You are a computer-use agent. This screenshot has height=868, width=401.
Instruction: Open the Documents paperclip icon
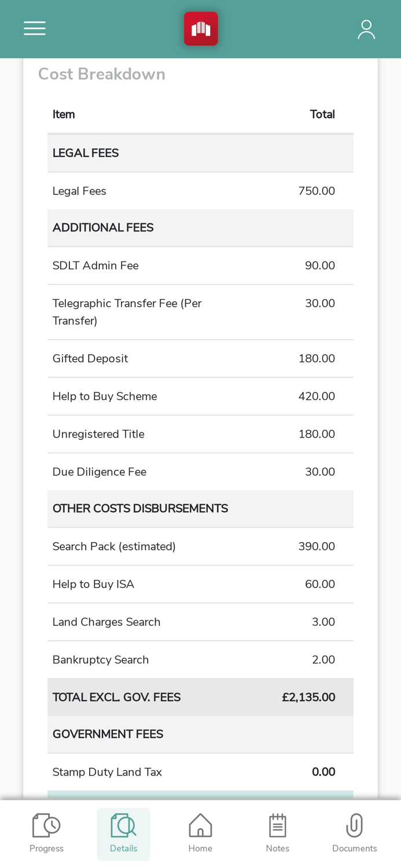click(x=354, y=833)
